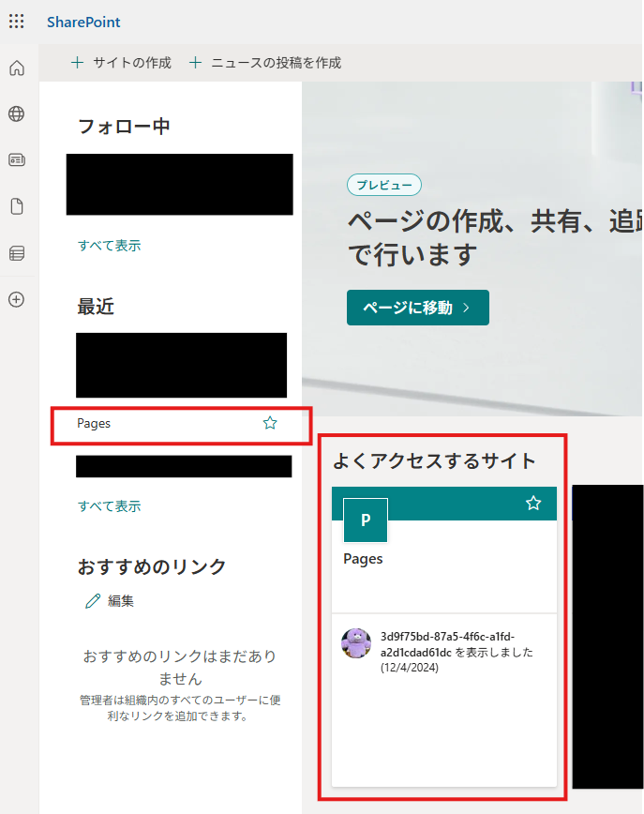644x814 pixels.
Task: Click the 最近 heading
Action: click(x=96, y=307)
